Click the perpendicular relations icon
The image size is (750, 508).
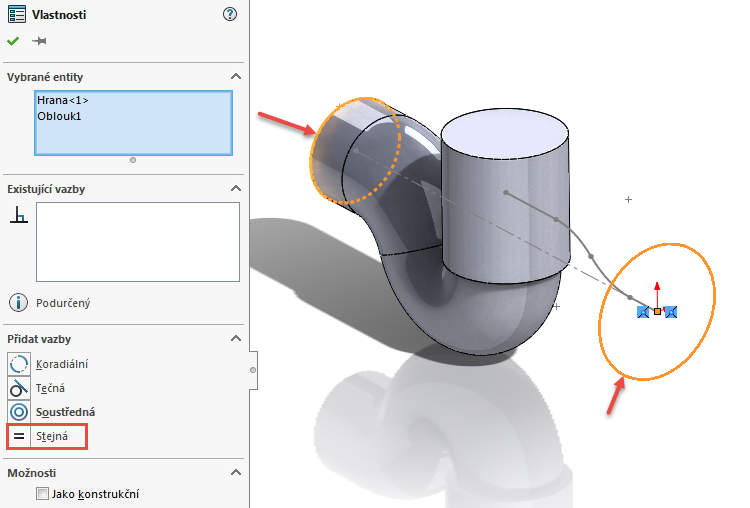19,215
